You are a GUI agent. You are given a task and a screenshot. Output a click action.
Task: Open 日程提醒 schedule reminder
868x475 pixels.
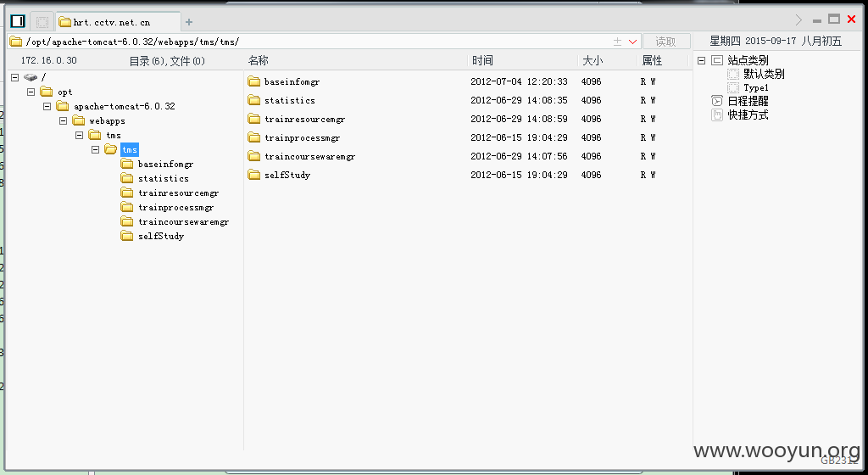[748, 101]
